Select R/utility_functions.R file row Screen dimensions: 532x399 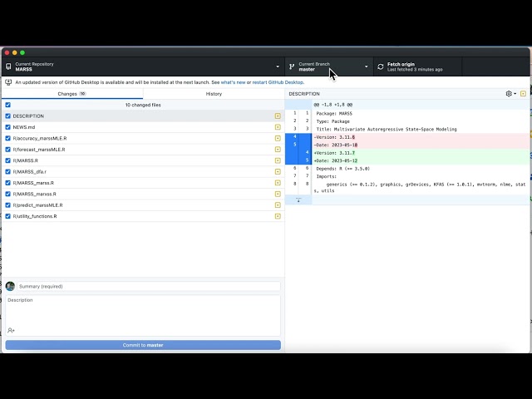pos(143,216)
